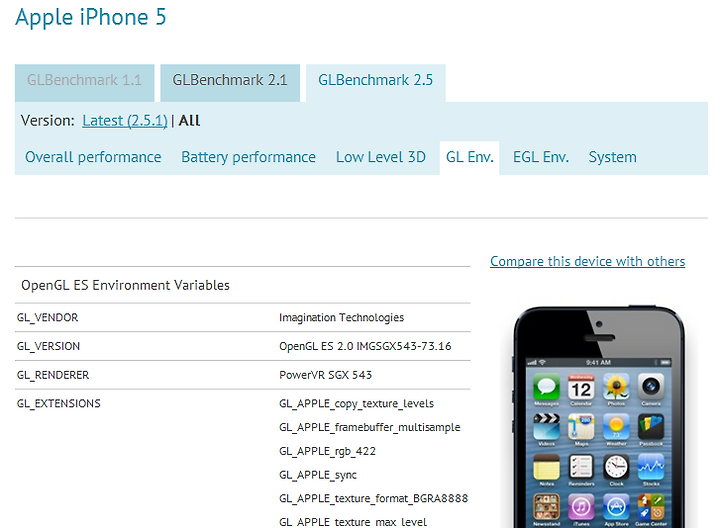The image size is (720, 528).
Task: Switch to the GLBenchmark 2.1 tab
Action: coord(230,83)
